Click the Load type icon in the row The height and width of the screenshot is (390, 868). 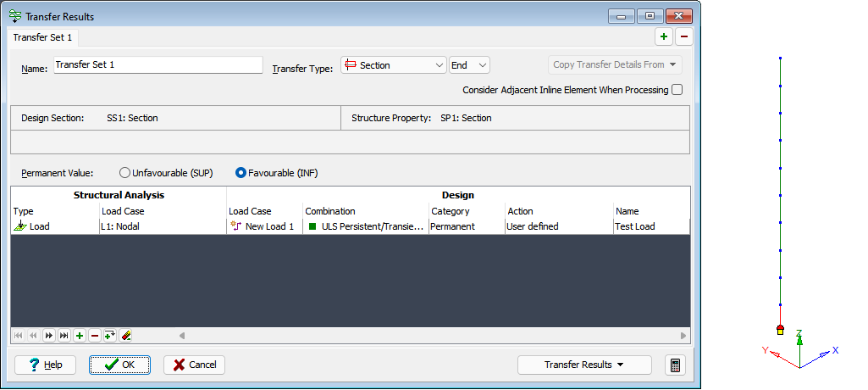click(x=20, y=226)
